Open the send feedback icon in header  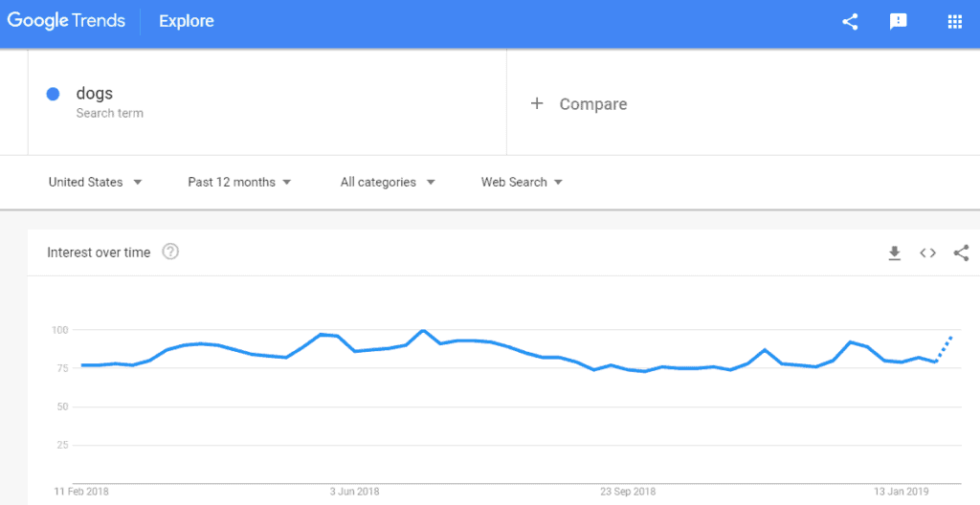pos(898,22)
